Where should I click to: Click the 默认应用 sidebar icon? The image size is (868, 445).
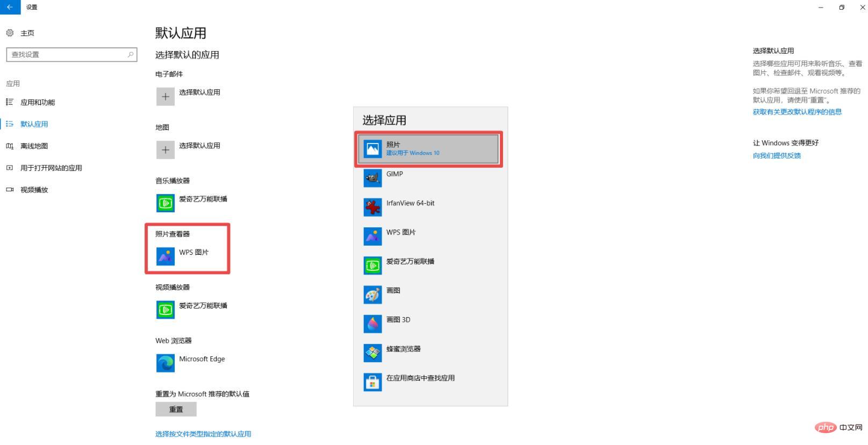coord(10,124)
